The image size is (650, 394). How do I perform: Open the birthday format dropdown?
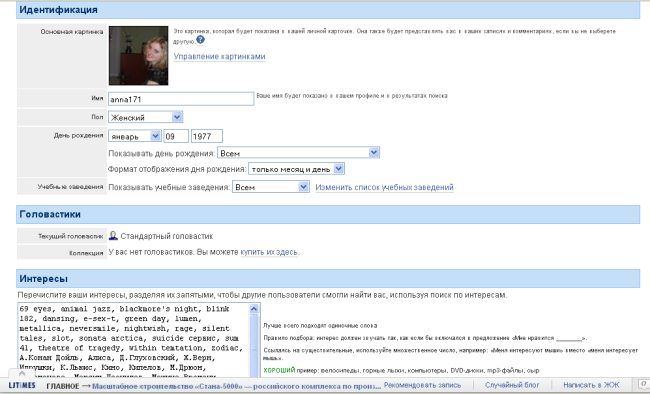296,169
